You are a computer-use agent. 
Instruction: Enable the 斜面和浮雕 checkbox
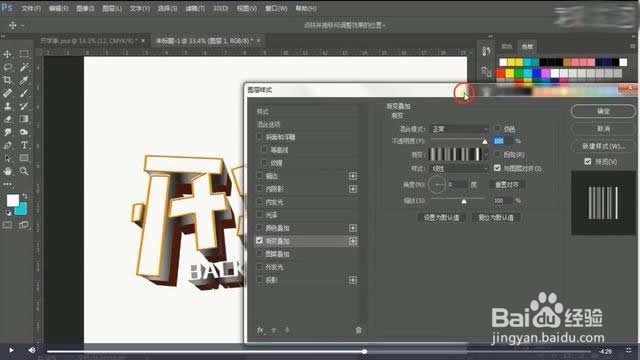(x=260, y=137)
